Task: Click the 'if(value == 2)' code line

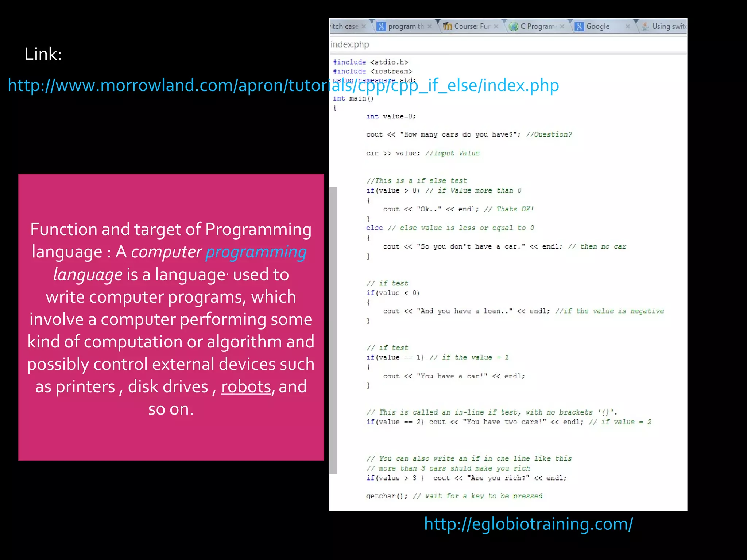Action: [x=509, y=422]
